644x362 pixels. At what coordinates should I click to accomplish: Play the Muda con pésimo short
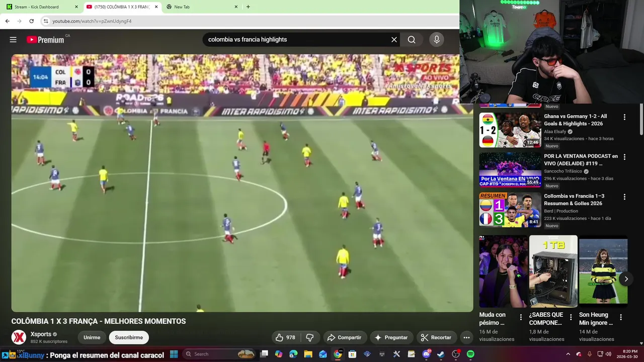[x=503, y=271]
